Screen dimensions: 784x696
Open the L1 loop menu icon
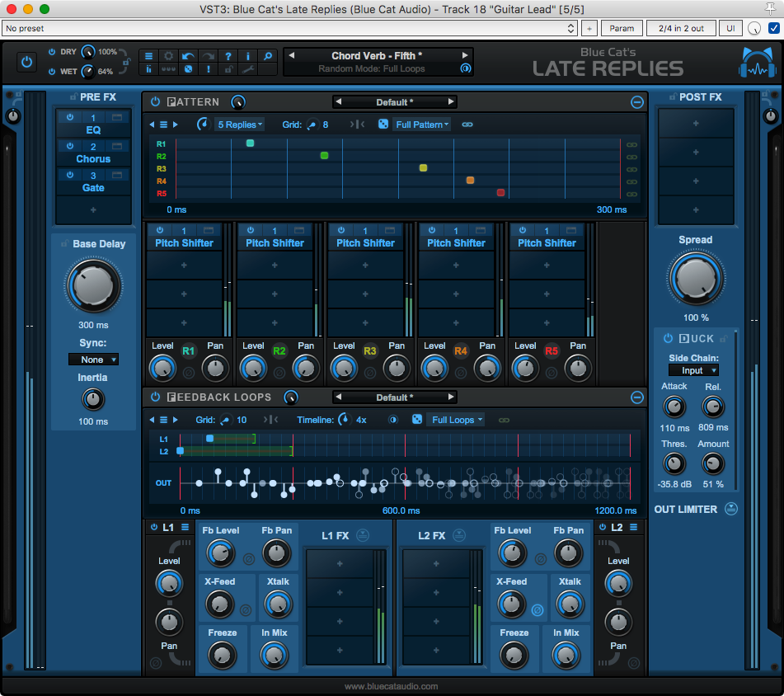coord(185,527)
